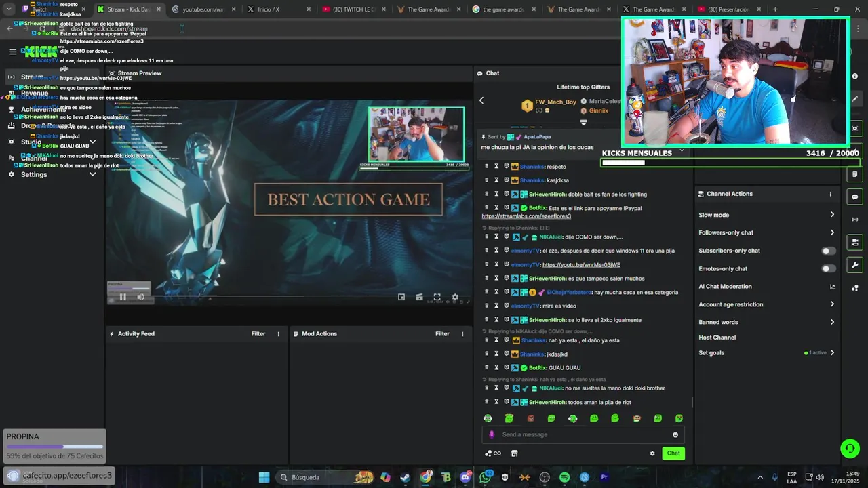This screenshot has width=868, height=488.
Task: Open Followers-only chat options
Action: click(x=766, y=232)
